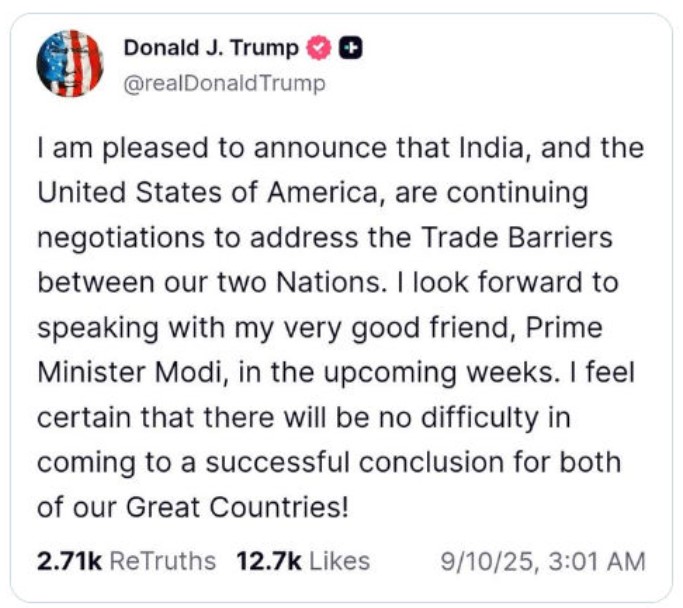Click the ReTruths label
683x608 pixels.
tap(162, 561)
